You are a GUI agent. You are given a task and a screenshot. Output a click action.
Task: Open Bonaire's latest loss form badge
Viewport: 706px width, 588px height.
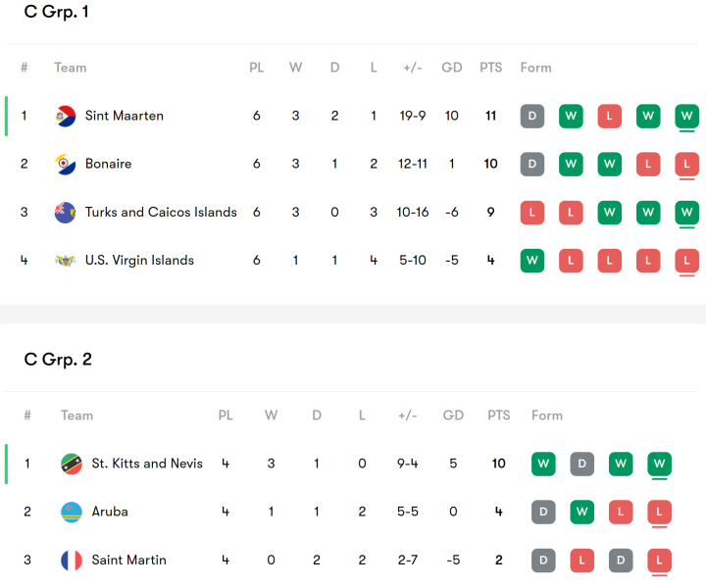click(x=687, y=164)
